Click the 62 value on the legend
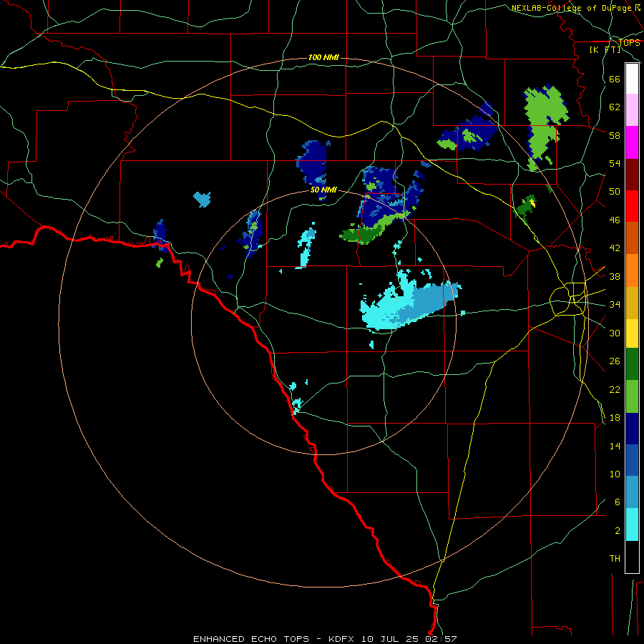 coord(615,107)
